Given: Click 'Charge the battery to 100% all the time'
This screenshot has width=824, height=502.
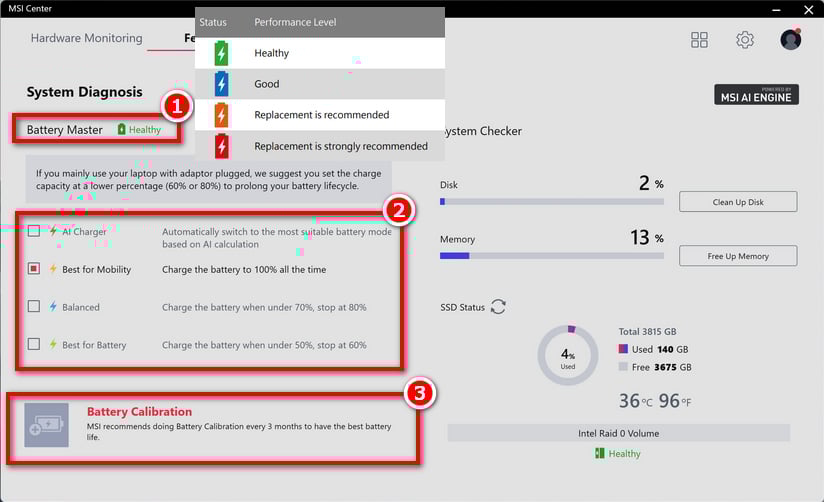Looking at the screenshot, I should pos(244,270).
